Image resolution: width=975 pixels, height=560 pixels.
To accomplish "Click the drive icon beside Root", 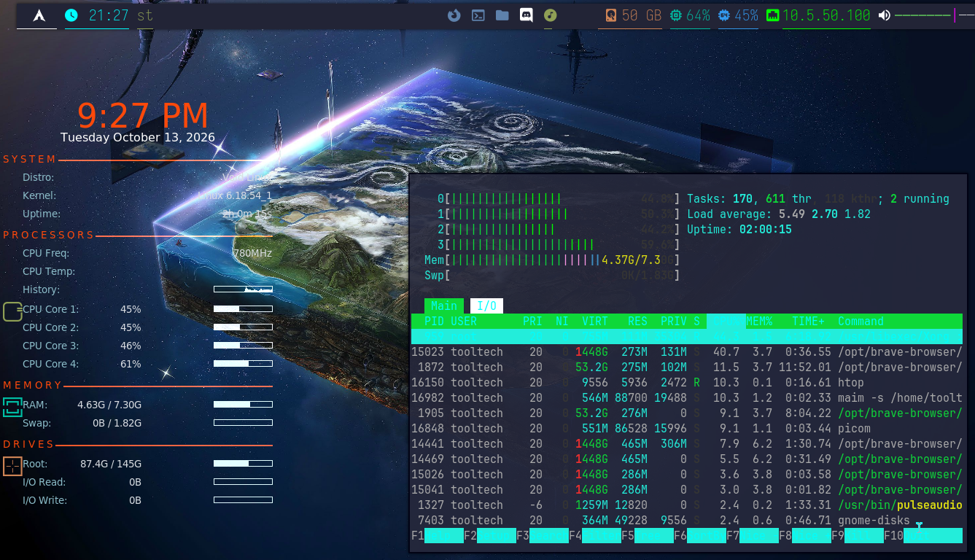I will click(13, 466).
